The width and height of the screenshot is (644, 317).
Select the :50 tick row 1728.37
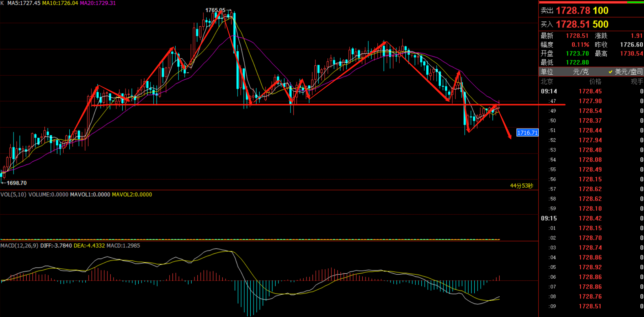pos(592,120)
